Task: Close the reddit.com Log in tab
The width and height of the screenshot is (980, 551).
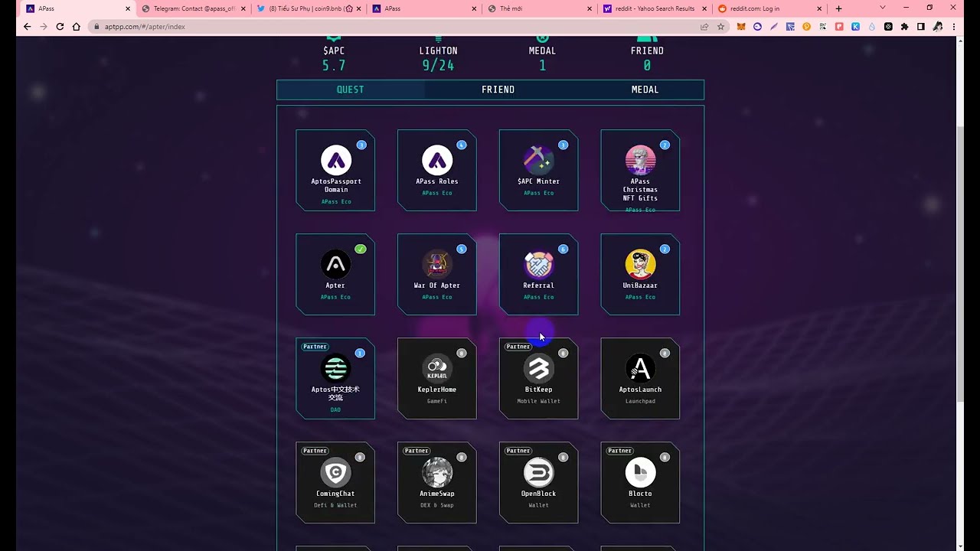Action: (819, 8)
